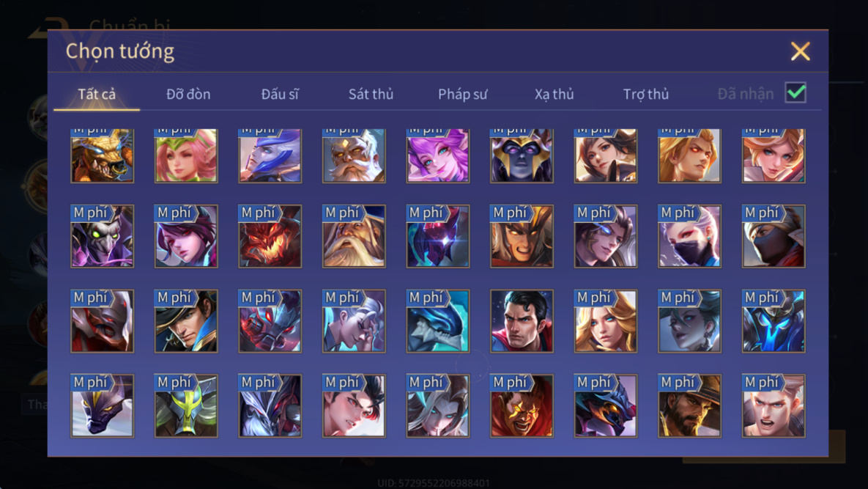This screenshot has height=489, width=868.
Task: Select the blonde long-haired woman in third row
Action: click(606, 321)
